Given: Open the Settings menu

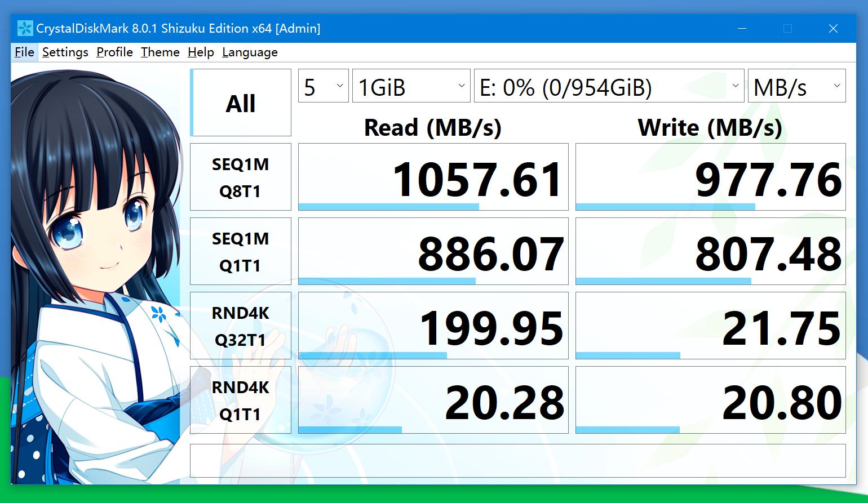Looking at the screenshot, I should pyautogui.click(x=65, y=52).
